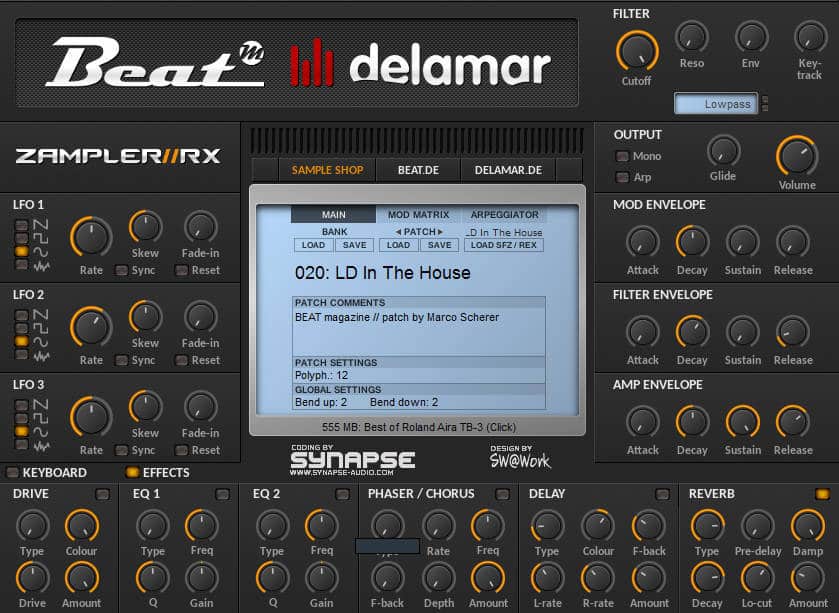Enable Mono output mode
The height and width of the screenshot is (613, 839).
coord(622,156)
